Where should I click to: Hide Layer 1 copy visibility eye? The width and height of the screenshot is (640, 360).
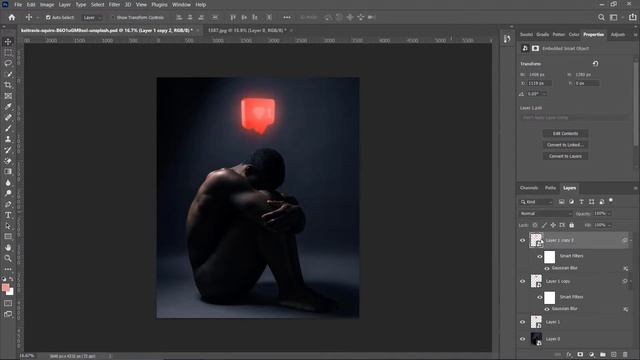[522, 281]
